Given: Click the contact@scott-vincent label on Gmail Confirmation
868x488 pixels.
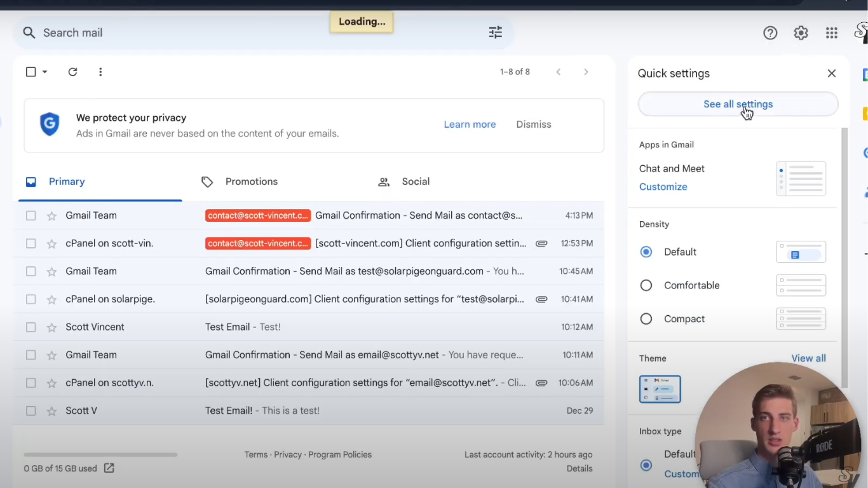Looking at the screenshot, I should [258, 215].
